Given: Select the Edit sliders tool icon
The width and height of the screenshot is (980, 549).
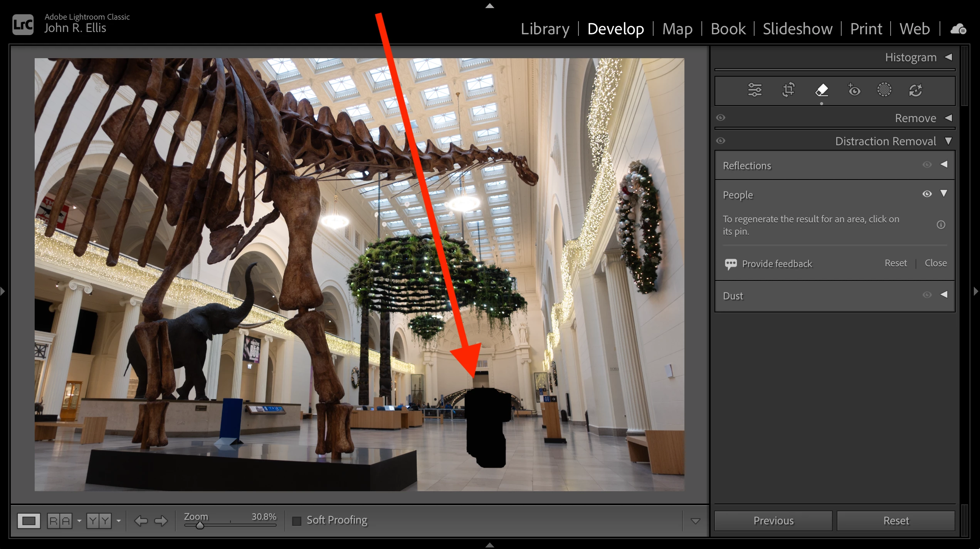Looking at the screenshot, I should (755, 90).
